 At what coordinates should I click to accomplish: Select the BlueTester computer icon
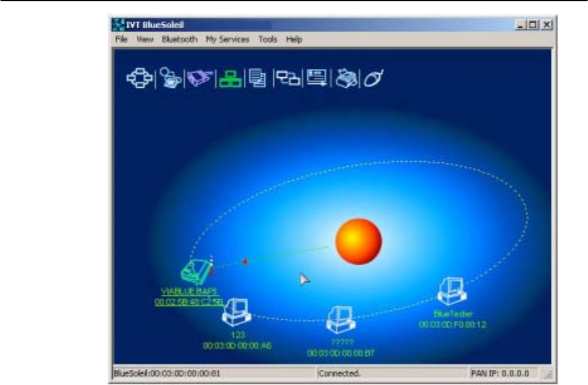(452, 291)
